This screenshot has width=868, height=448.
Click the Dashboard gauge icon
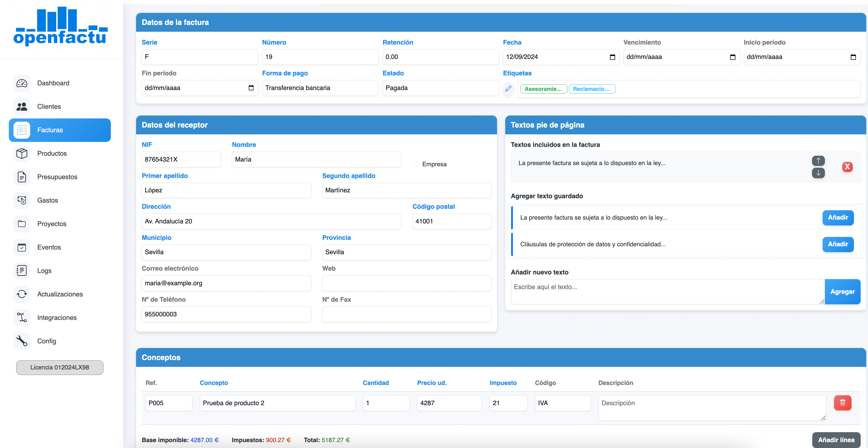[x=22, y=83]
